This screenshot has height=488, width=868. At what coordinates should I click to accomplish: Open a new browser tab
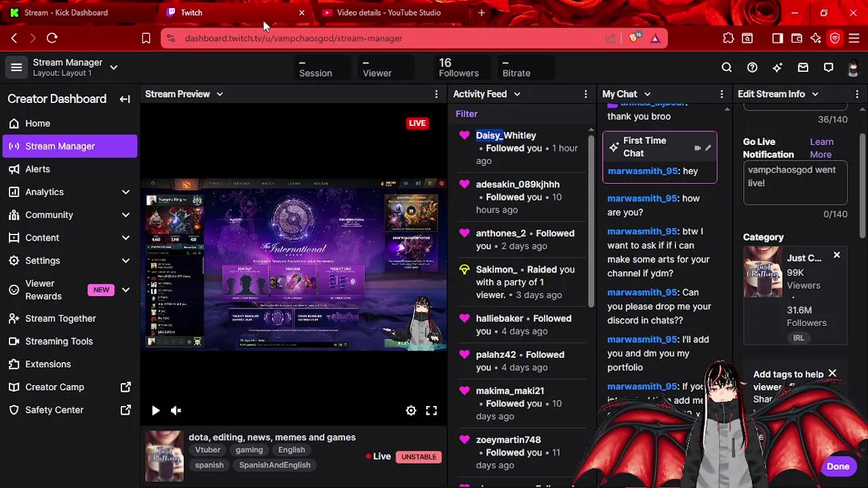pyautogui.click(x=481, y=12)
